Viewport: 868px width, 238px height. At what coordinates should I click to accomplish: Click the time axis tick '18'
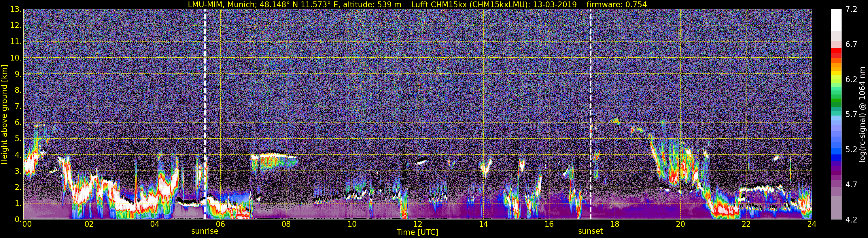pyautogui.click(x=614, y=224)
